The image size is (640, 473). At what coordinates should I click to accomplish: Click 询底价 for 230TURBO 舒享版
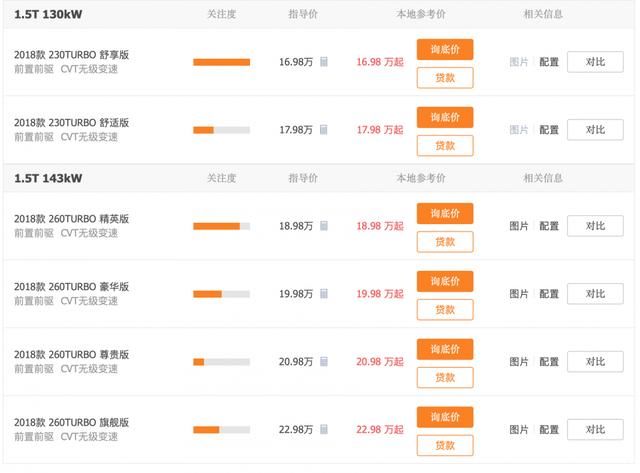point(445,49)
